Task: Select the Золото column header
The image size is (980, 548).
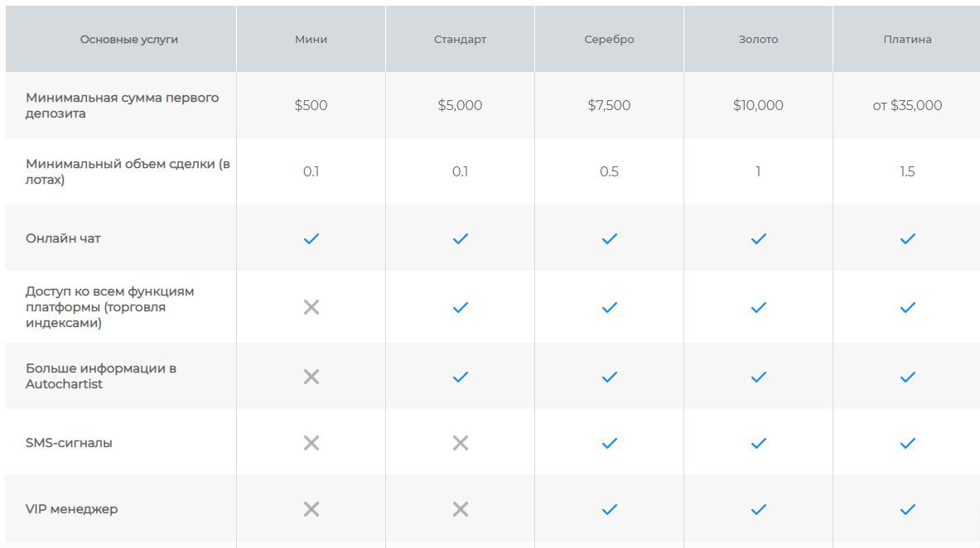Action: coord(758,40)
